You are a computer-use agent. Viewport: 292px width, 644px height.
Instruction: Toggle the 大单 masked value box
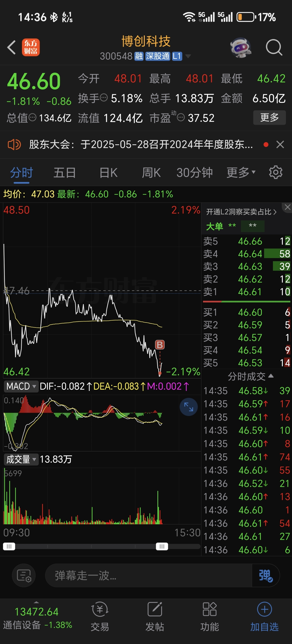click(x=252, y=226)
